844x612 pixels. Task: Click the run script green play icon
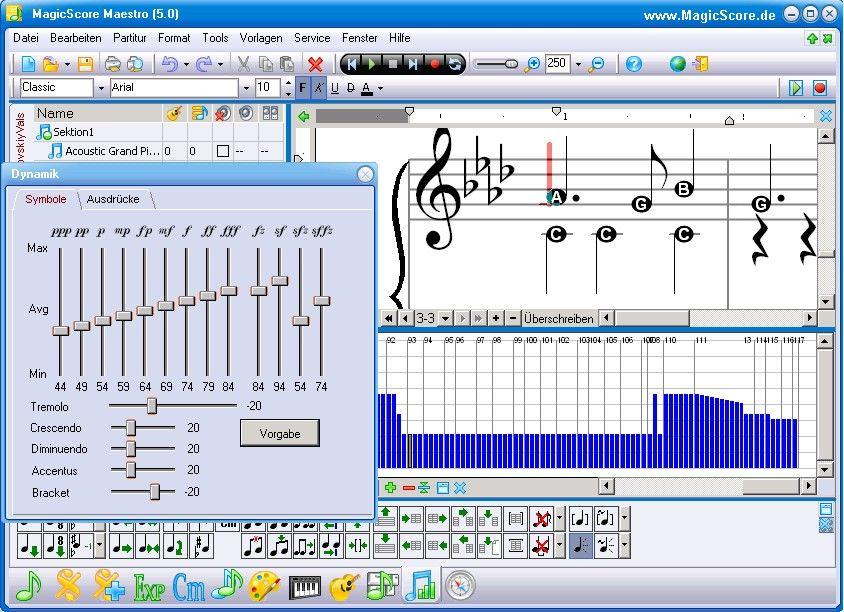(796, 88)
